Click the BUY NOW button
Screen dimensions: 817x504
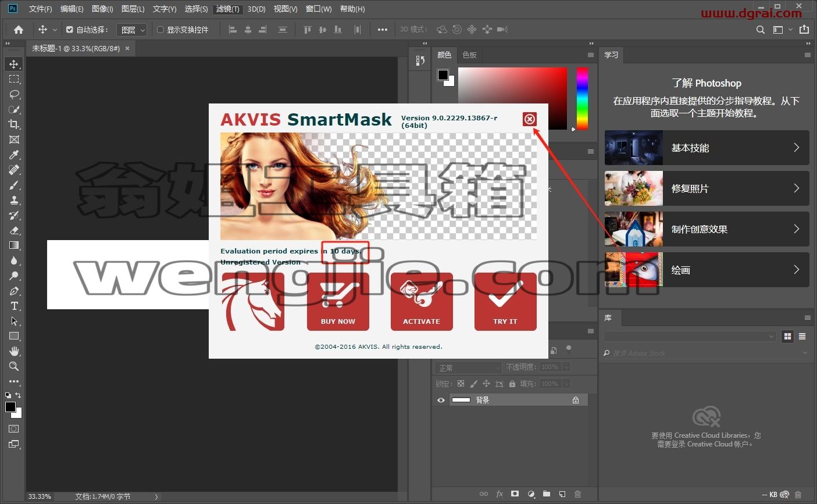338,302
